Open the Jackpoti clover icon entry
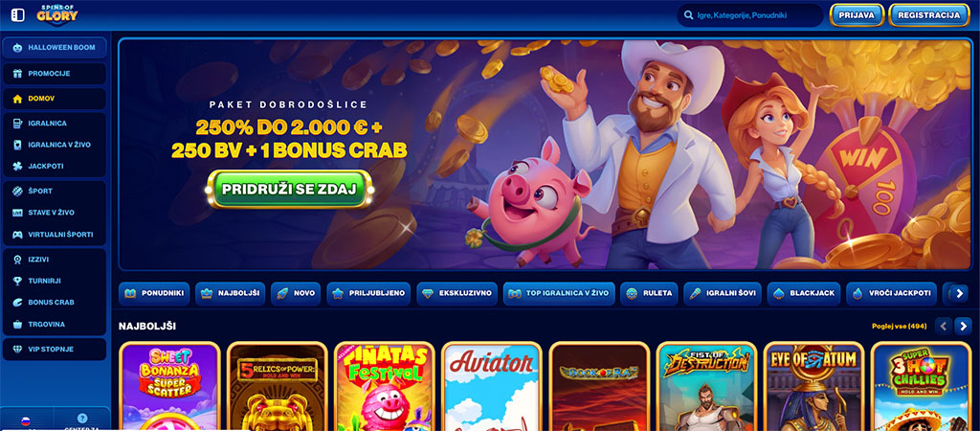Screen dimensions: 980x431 [x=17, y=167]
